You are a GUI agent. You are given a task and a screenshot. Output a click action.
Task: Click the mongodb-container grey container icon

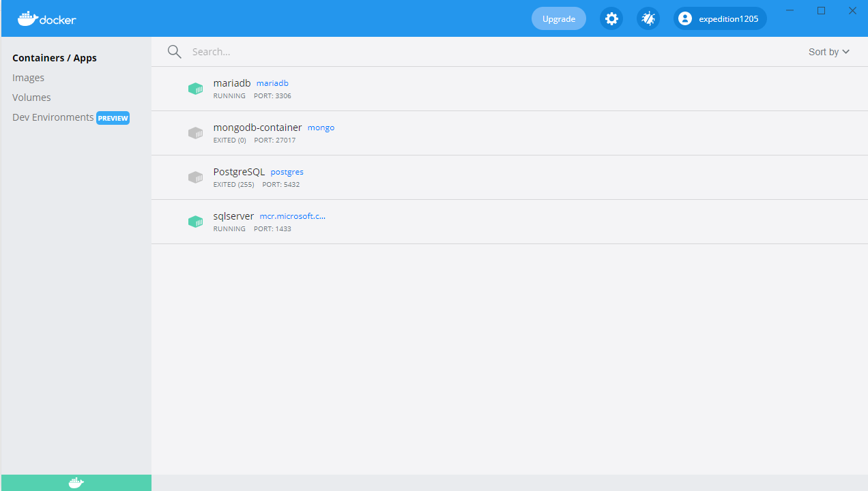pos(196,133)
